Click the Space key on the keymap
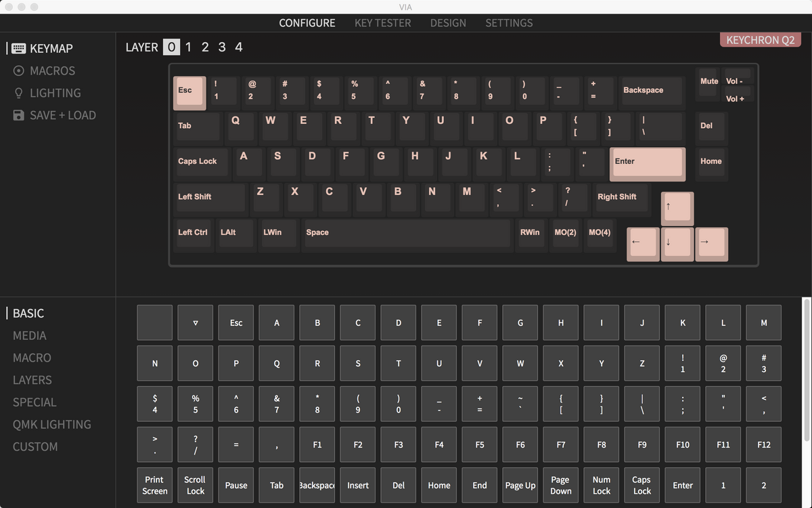The height and width of the screenshot is (508, 812). pyautogui.click(x=407, y=233)
